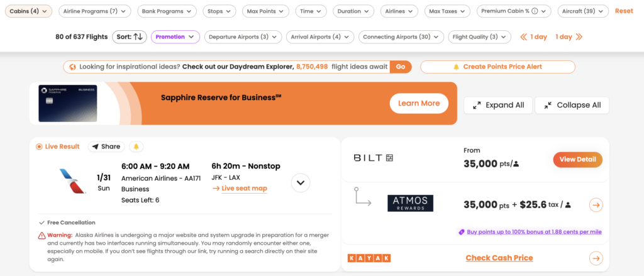
Task: Advance one day with right arrows
Action: coord(569,36)
